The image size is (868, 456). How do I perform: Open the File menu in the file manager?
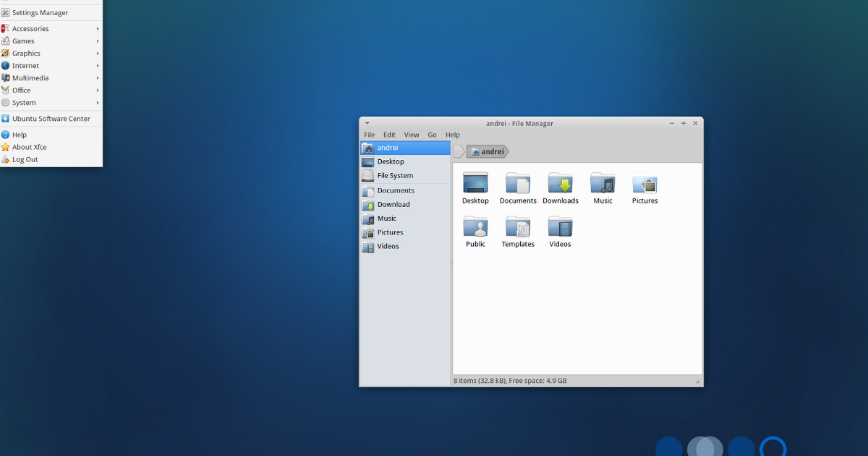tap(369, 135)
